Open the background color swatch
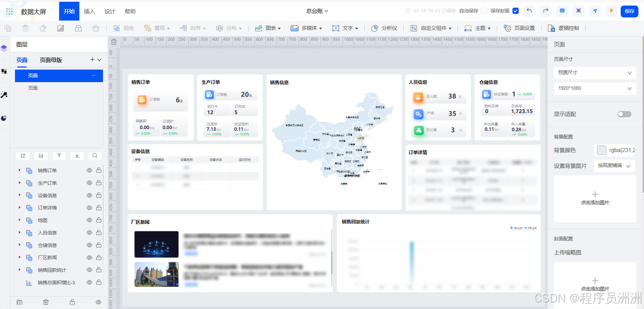The width and height of the screenshot is (644, 309). 601,149
